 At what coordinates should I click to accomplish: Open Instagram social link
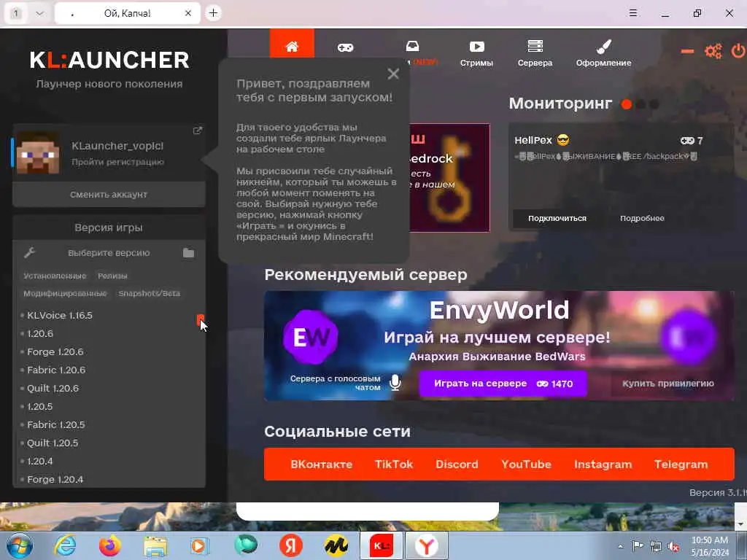[603, 464]
